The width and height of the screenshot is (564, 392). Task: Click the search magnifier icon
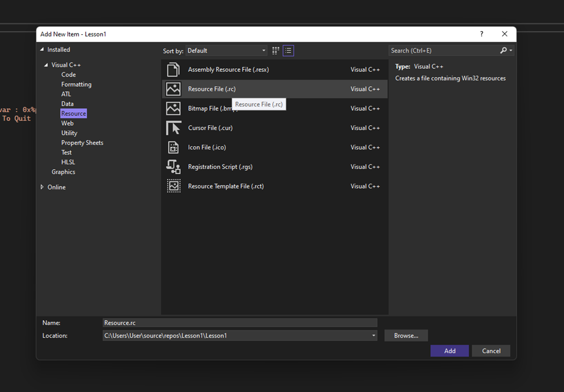pos(504,51)
